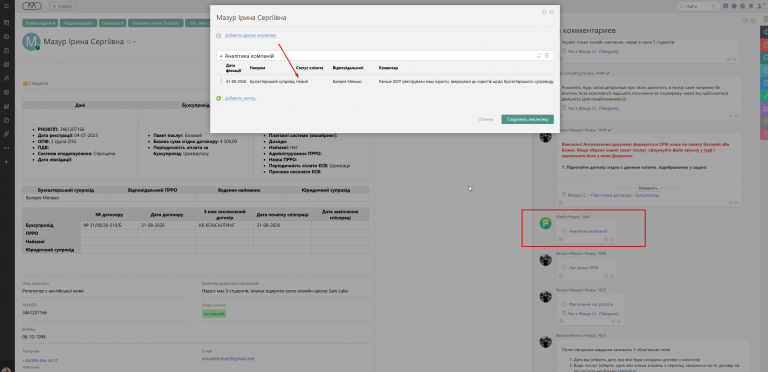768x372 pixels.
Task: Click the minus icon beside Добавить другую аналитику
Action: coord(219,36)
